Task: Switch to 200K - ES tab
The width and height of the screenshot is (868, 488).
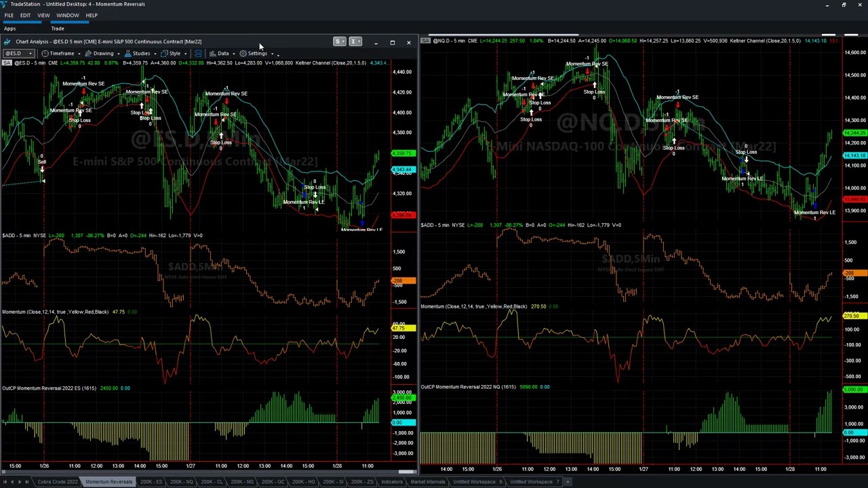Action: pos(151,482)
